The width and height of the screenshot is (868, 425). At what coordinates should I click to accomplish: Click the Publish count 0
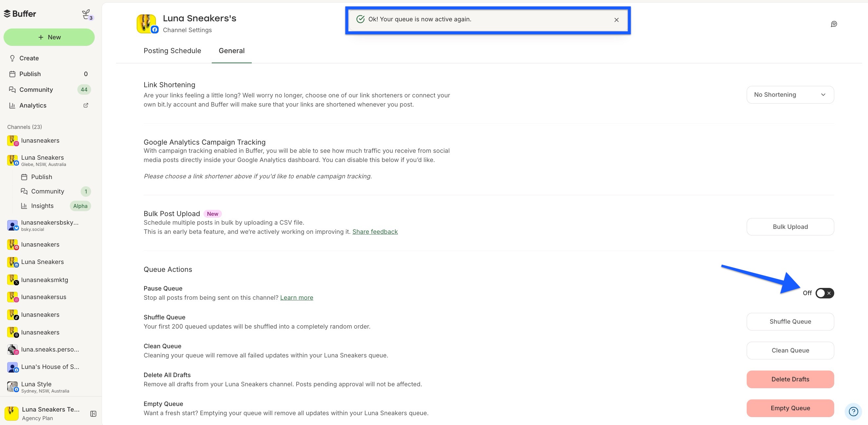tap(86, 74)
